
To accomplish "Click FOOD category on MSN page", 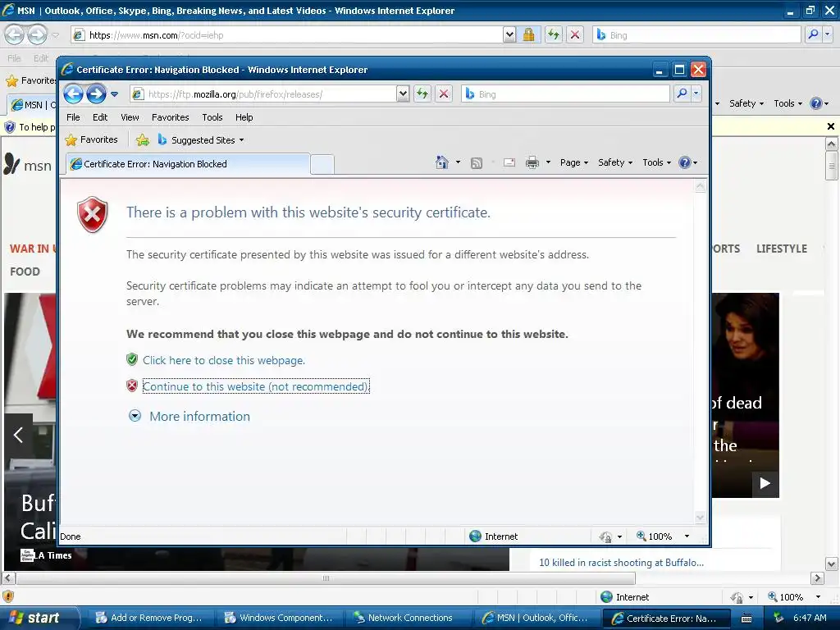I will coord(25,272).
